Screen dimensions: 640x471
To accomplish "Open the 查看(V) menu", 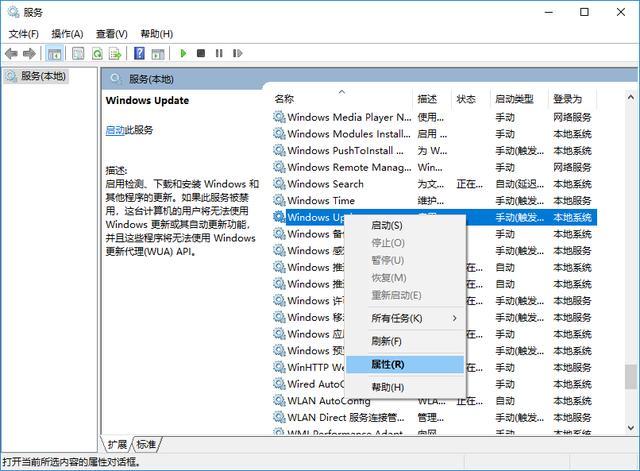I will coord(111,34).
